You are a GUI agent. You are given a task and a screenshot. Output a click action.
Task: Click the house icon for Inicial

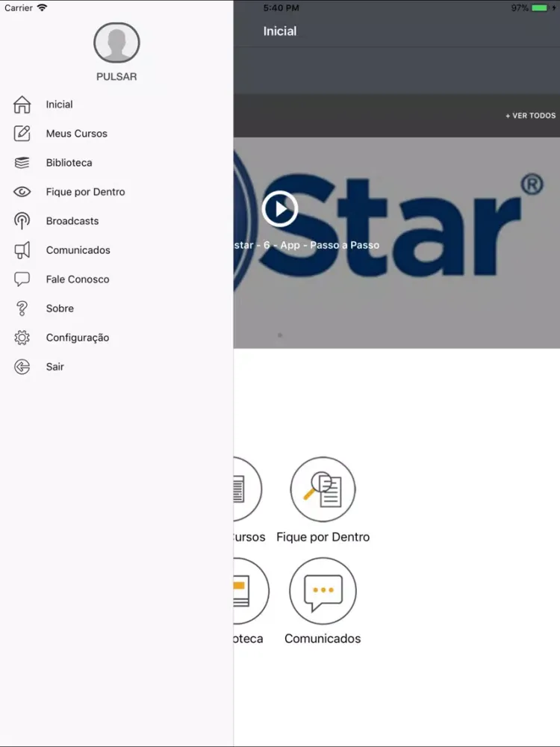coord(22,105)
